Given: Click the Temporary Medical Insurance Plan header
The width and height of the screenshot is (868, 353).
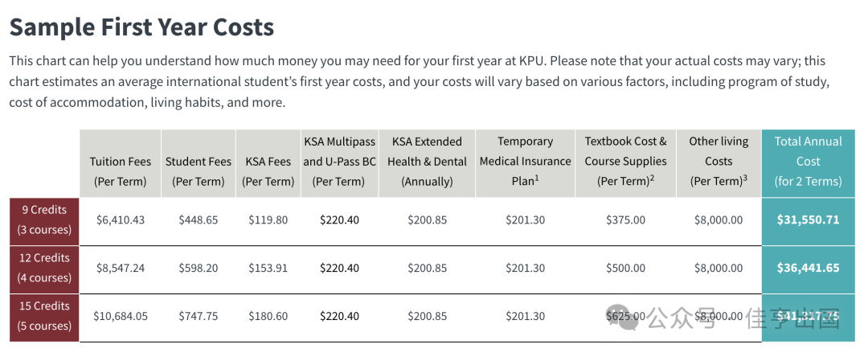Looking at the screenshot, I should 526,163.
